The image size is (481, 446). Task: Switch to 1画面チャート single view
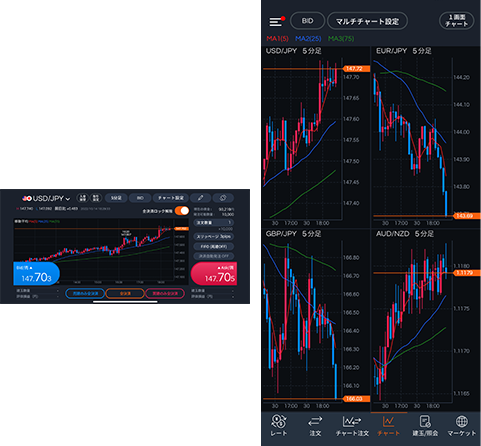pos(456,21)
